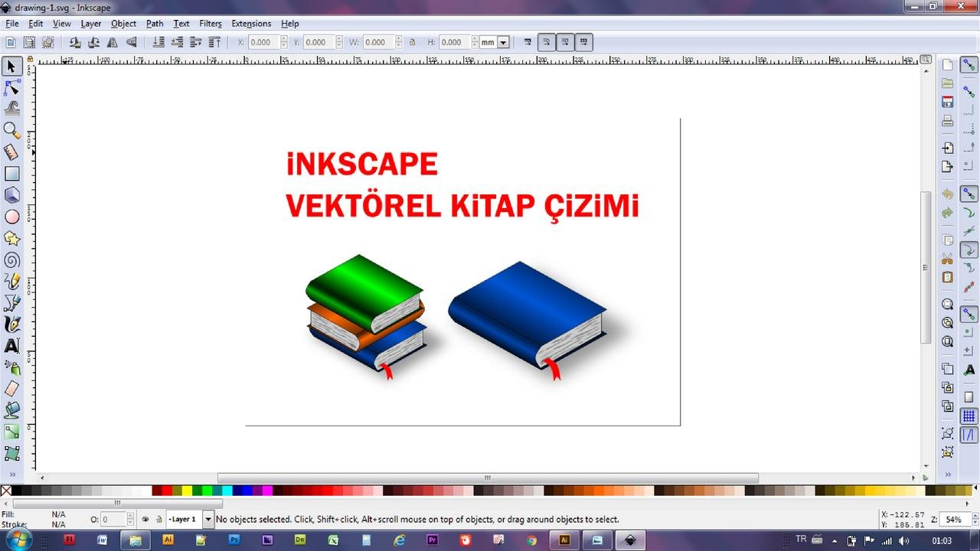Click Select All objects toolbar icon
This screenshot has width=980, height=551.
point(11,42)
